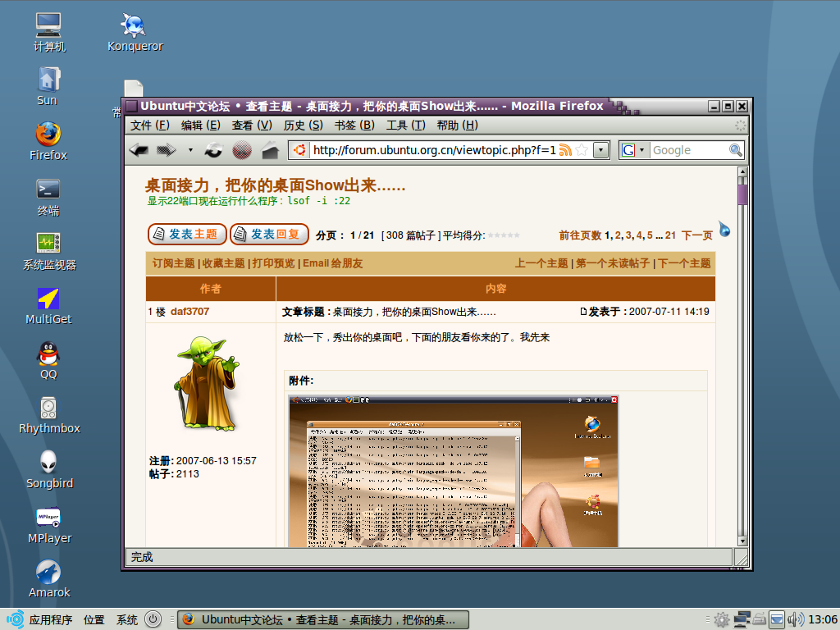The height and width of the screenshot is (630, 840).
Task: Click the Ubuntu中文论坛 taskbar window button
Action: pos(323,620)
